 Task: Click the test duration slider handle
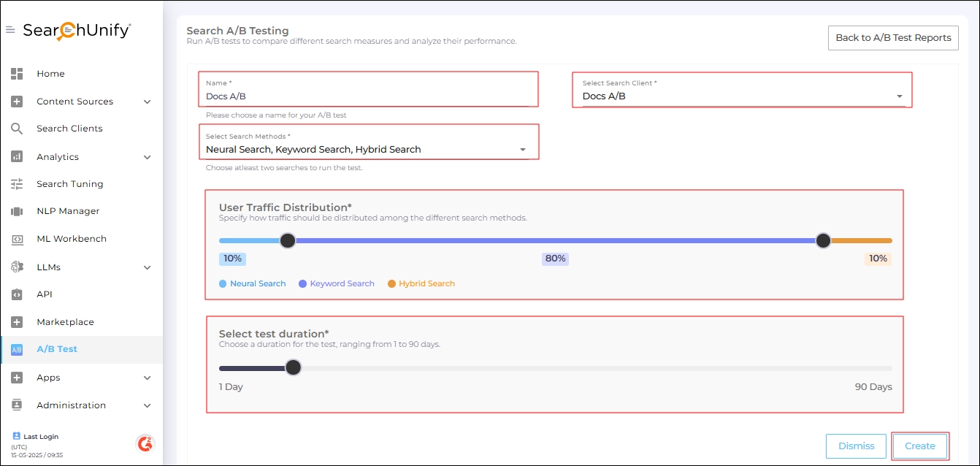pyautogui.click(x=293, y=367)
